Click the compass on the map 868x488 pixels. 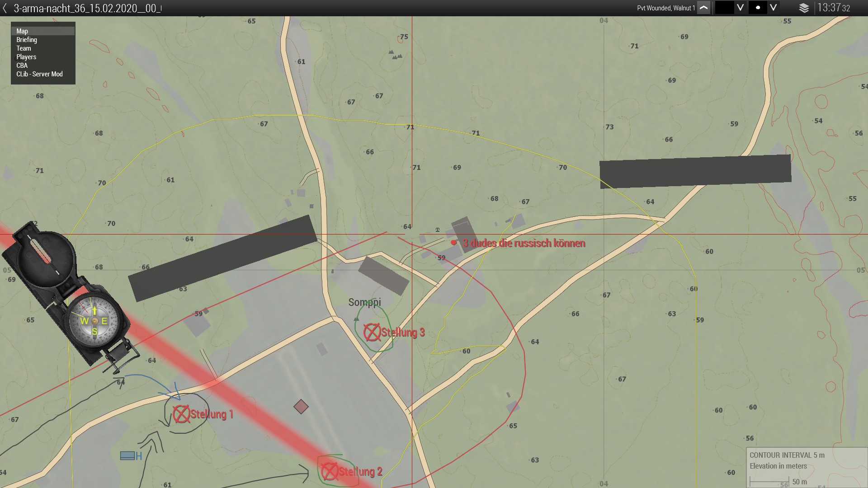tap(94, 321)
